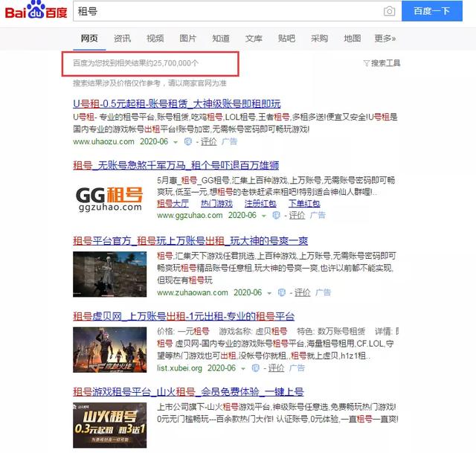This screenshot has width=476, height=453.
Task: Select the 地图 tab
Action: coord(352,39)
